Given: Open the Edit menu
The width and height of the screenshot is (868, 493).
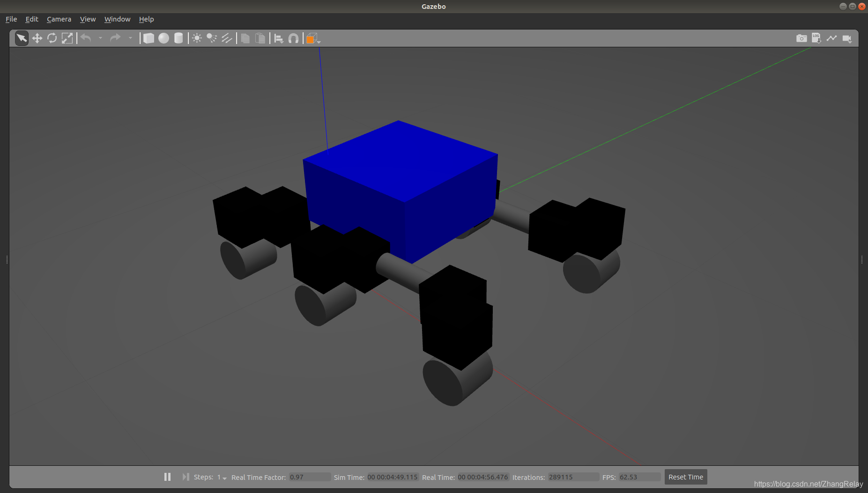Looking at the screenshot, I should tap(32, 19).
